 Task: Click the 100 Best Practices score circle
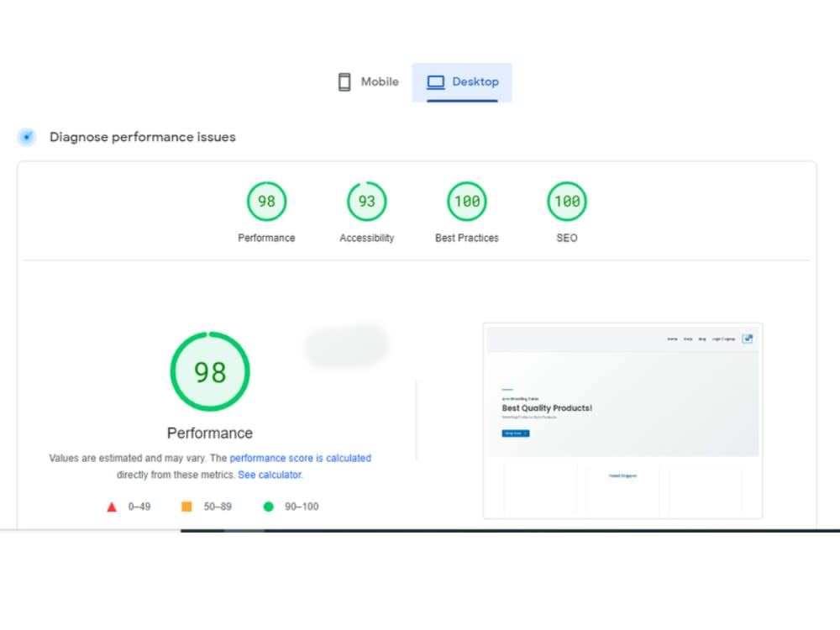pyautogui.click(x=466, y=201)
